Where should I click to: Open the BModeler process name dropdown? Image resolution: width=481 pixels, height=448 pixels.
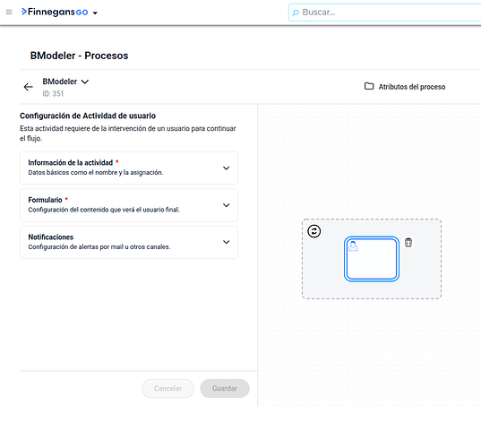85,82
